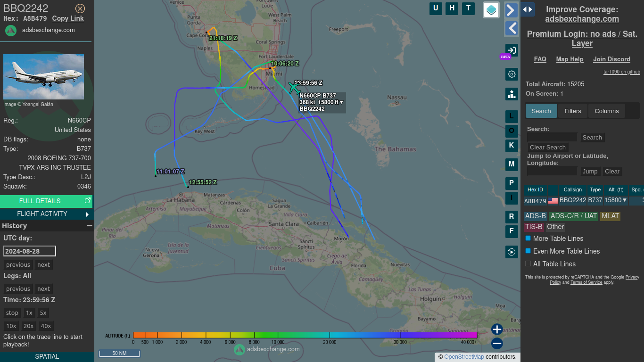This screenshot has height=362, width=644.
Task: Toggle the MLAT source legend
Action: [610, 216]
